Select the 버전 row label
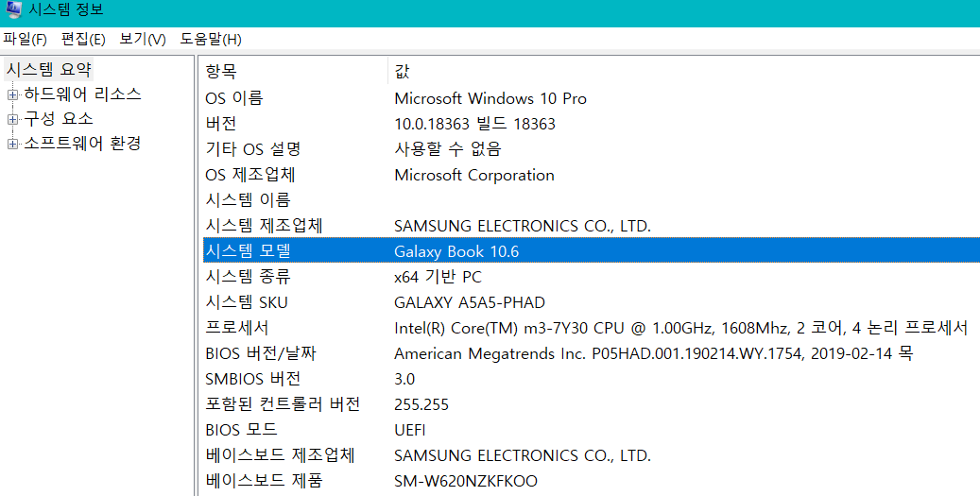Screen dimensions: 980x496 (220, 124)
